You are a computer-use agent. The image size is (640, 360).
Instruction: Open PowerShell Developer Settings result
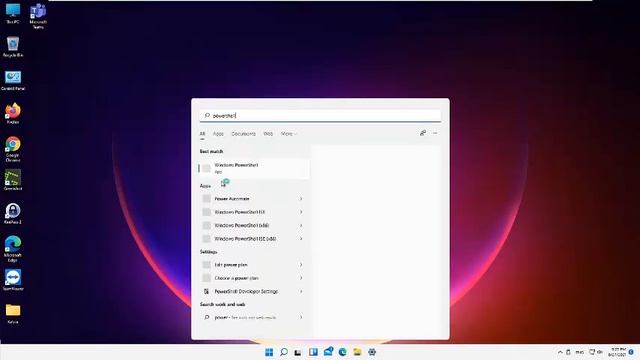(249, 291)
